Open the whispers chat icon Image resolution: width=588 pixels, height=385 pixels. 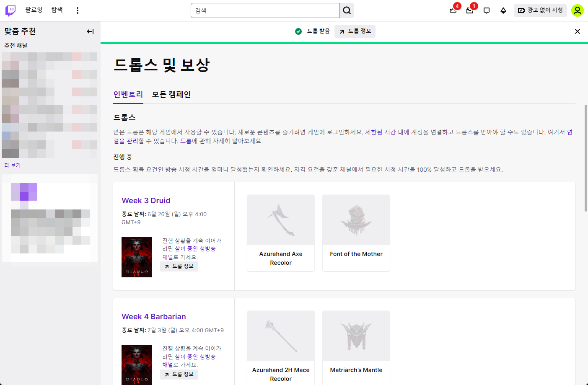(x=487, y=10)
